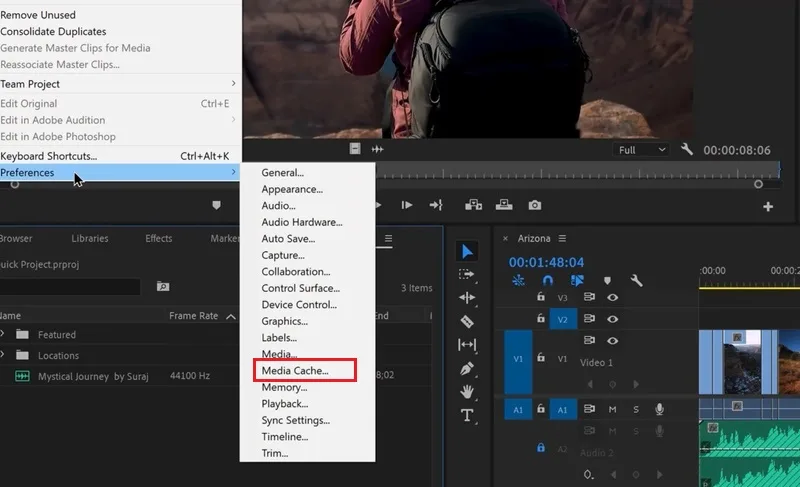Mute audio track A1
The width and height of the screenshot is (800, 487).
pyautogui.click(x=612, y=409)
